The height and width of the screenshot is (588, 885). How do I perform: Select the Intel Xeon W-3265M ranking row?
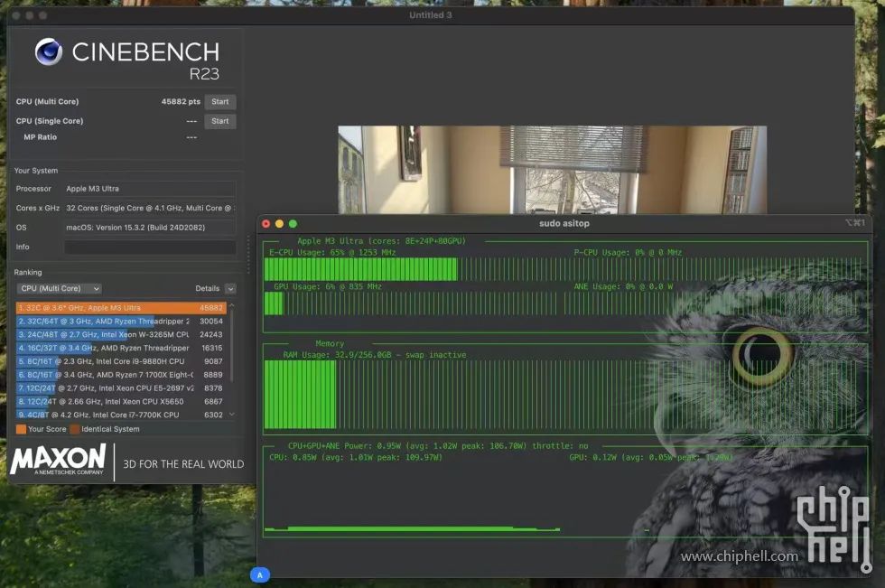121,334
